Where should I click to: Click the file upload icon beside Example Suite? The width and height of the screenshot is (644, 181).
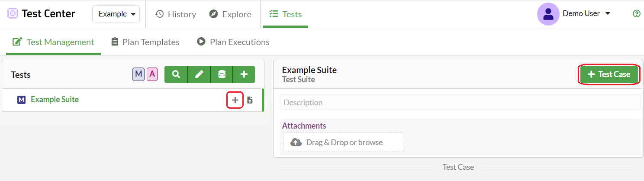pyautogui.click(x=250, y=100)
